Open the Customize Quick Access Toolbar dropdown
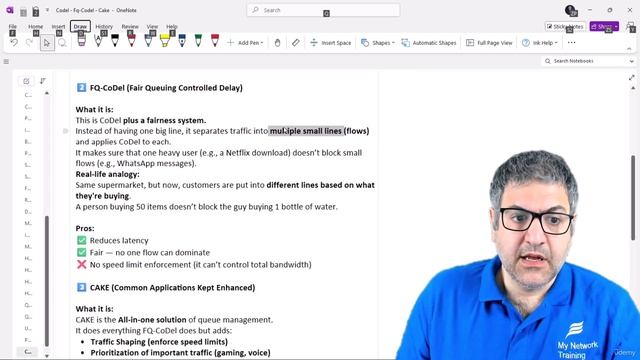The height and width of the screenshot is (360, 640). click(47, 10)
